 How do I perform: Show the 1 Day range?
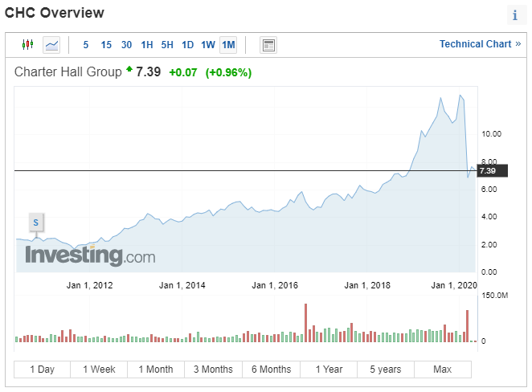42,370
